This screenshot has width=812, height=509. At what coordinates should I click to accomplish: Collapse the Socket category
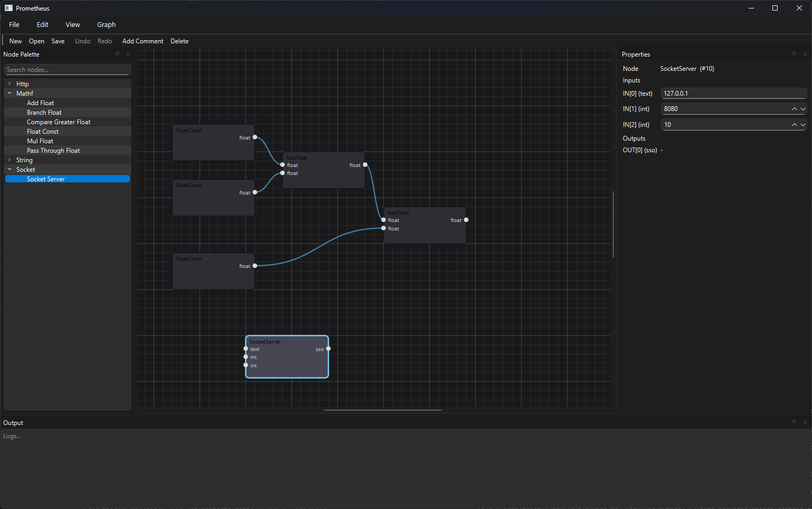point(10,169)
